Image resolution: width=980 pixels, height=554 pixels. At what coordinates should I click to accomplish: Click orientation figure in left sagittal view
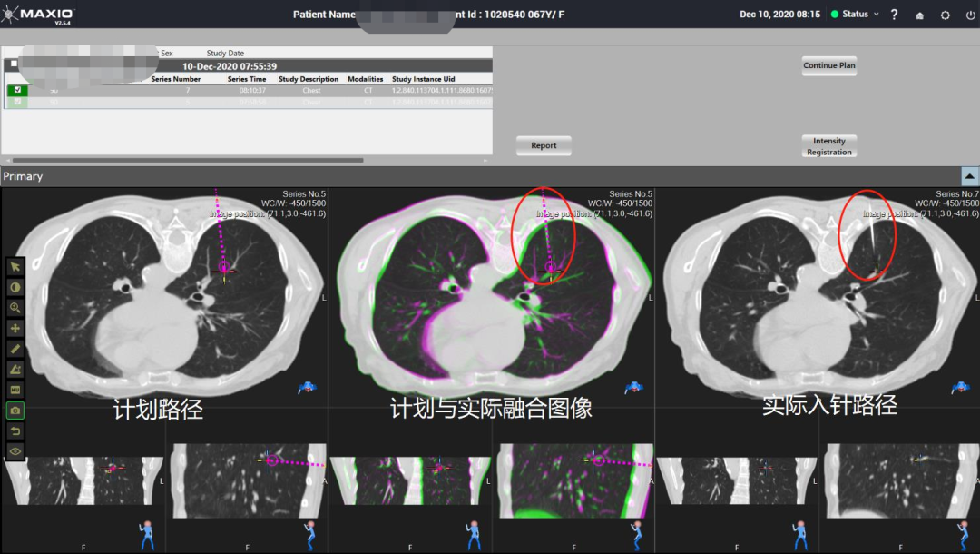point(310,535)
